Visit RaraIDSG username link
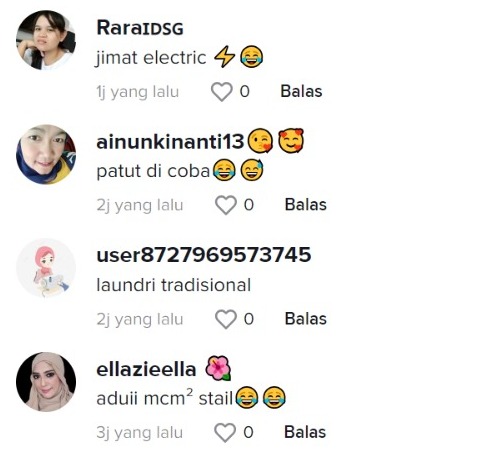Image resolution: width=494 pixels, height=453 pixels. pyautogui.click(x=140, y=28)
